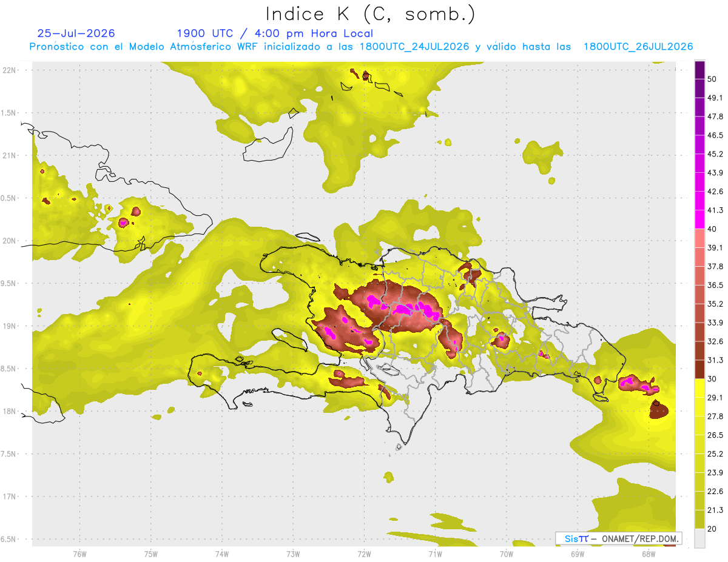
Task: Pick the olive swatch between 20 and 21.3
Action: (699, 520)
